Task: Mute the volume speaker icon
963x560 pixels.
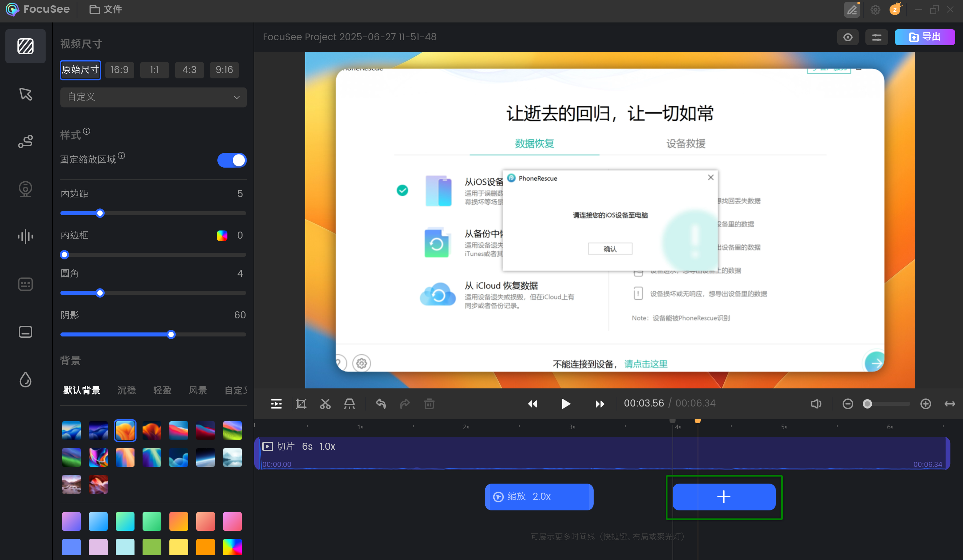Action: (815, 403)
